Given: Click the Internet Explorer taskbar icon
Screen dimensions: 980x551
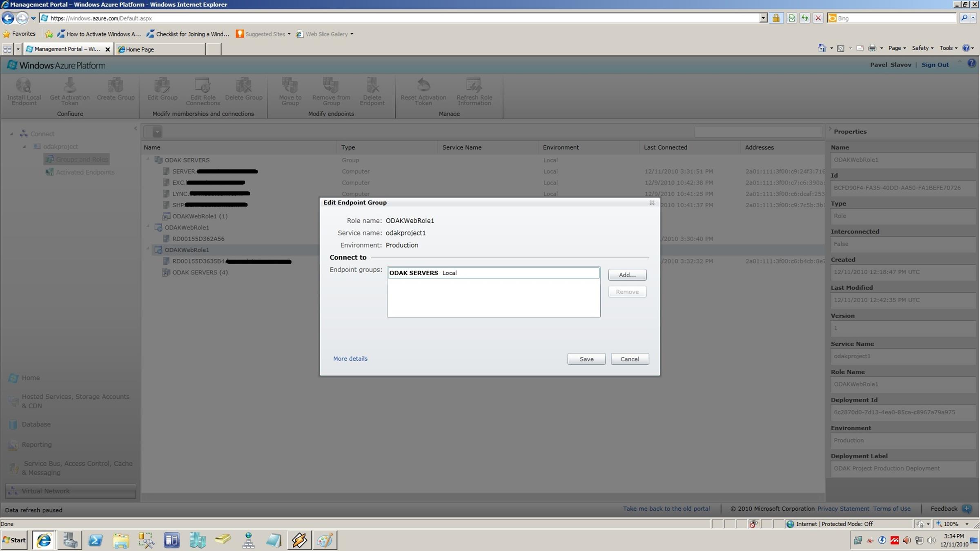Looking at the screenshot, I should (44, 540).
